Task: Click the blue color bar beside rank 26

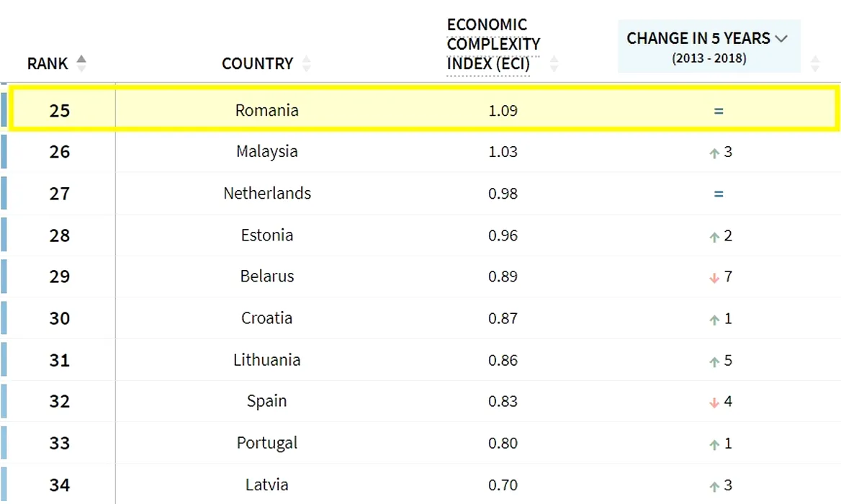Action: (x=4, y=152)
